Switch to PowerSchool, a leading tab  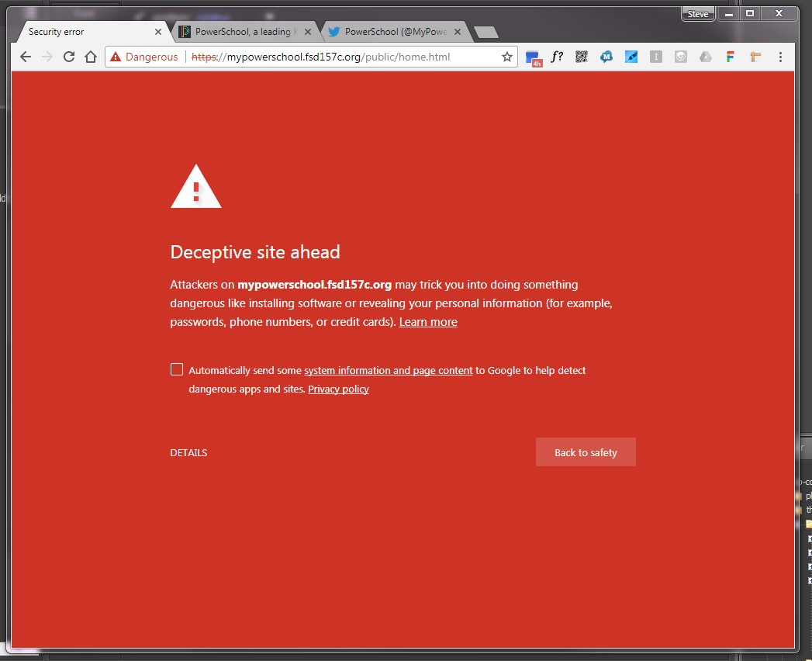pos(244,32)
